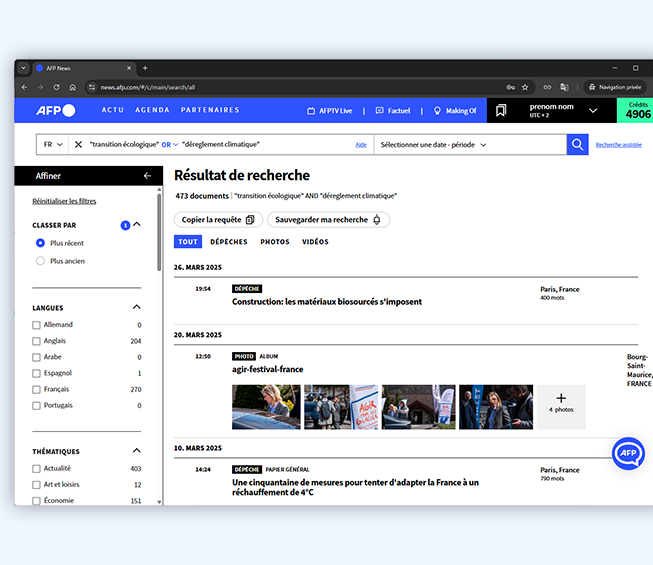
Task: Open Construction matériaux biosourcés article
Action: (x=327, y=302)
